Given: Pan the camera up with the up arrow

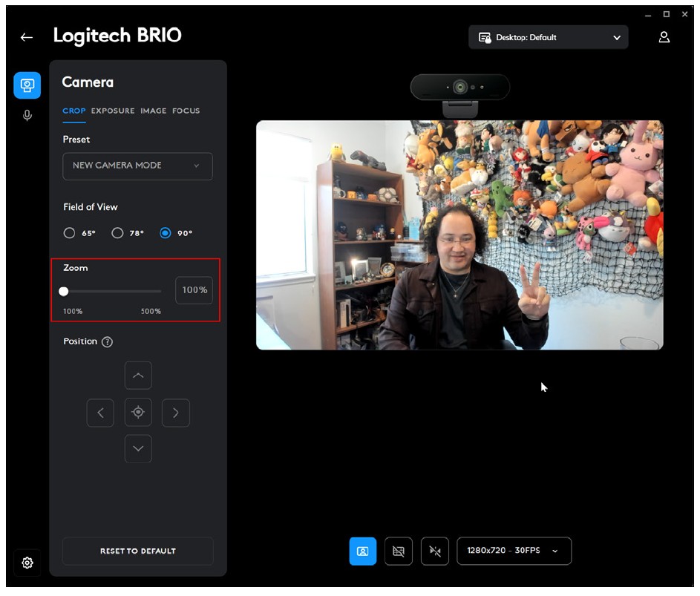Looking at the screenshot, I should click(x=138, y=376).
